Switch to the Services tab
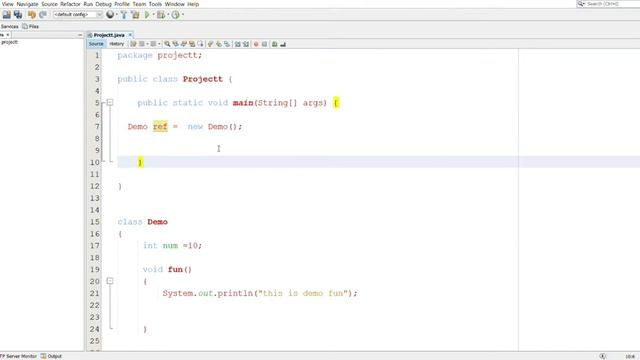 (9, 27)
